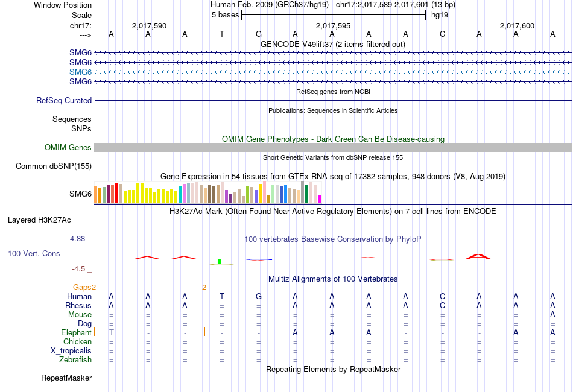Click the Human alignment row label
Screen dimensions: 573x392
[79, 296]
